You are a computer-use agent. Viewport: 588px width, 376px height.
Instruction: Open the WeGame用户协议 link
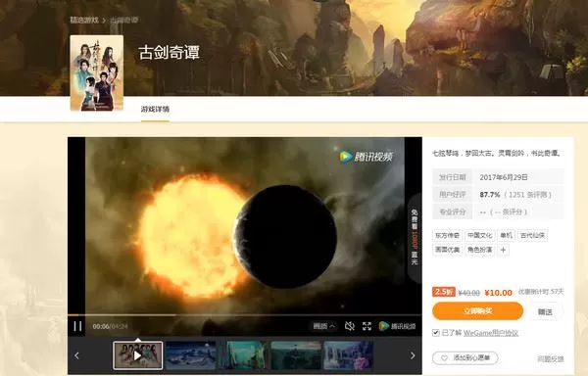(491, 333)
